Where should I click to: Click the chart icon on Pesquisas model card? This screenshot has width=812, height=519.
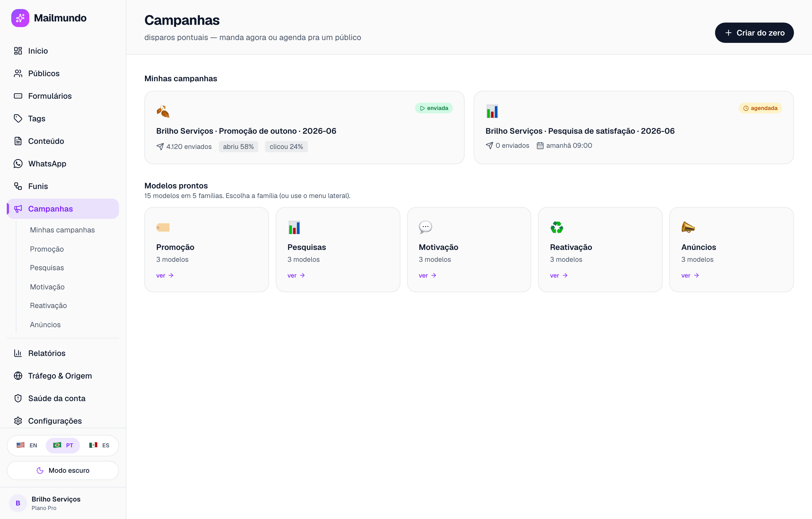[x=294, y=227]
